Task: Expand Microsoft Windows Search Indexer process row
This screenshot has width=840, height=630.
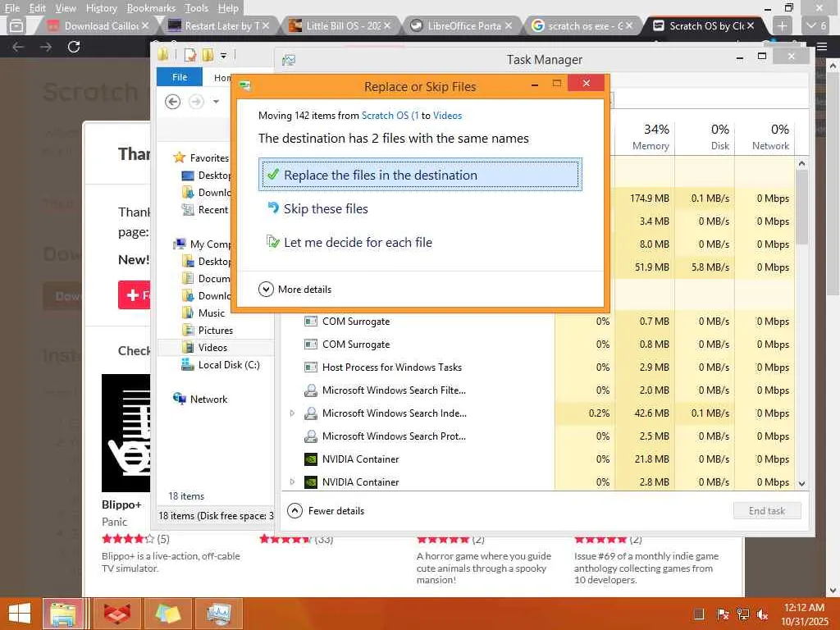Action: click(292, 413)
